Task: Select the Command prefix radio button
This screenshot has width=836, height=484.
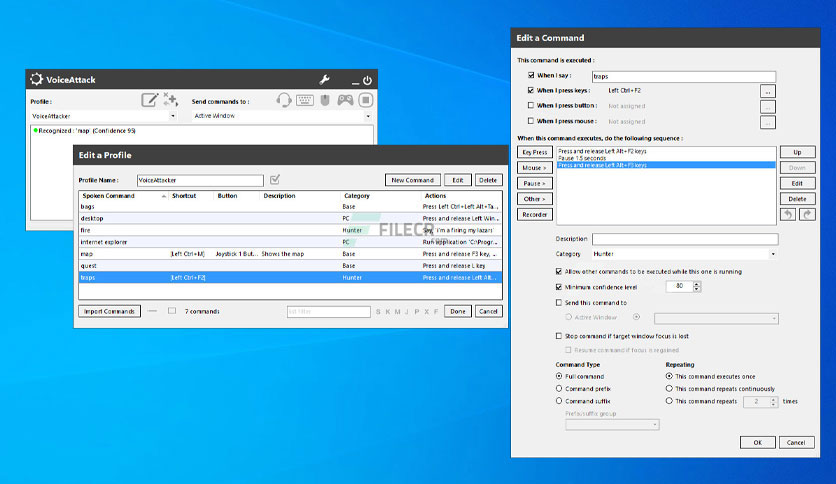Action: [x=559, y=389]
